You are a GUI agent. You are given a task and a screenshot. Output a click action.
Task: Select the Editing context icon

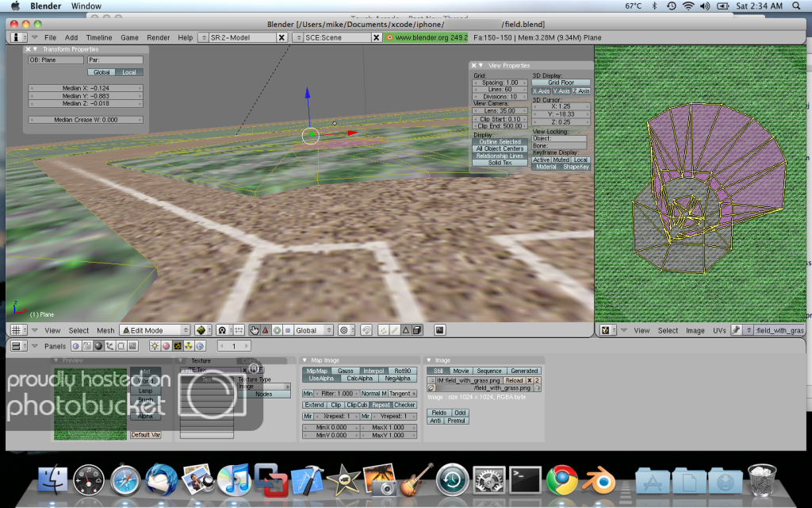click(121, 346)
